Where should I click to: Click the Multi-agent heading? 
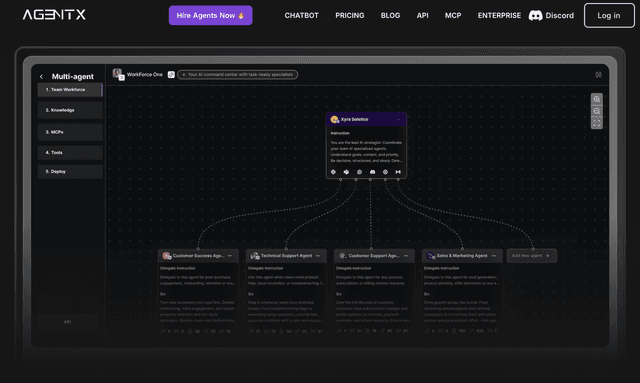pyautogui.click(x=73, y=77)
